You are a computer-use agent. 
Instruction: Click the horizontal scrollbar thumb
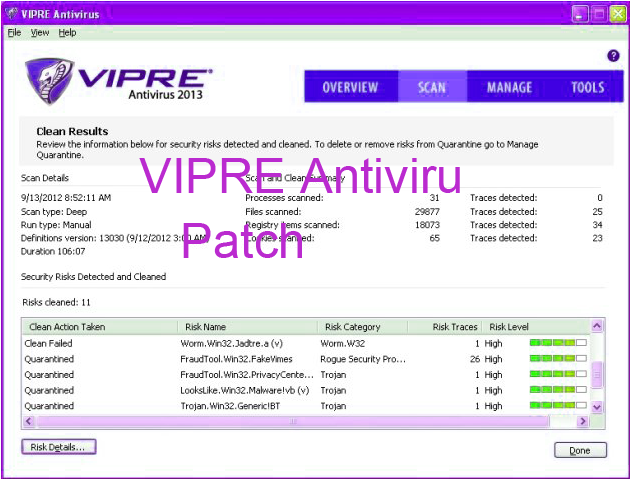point(293,421)
